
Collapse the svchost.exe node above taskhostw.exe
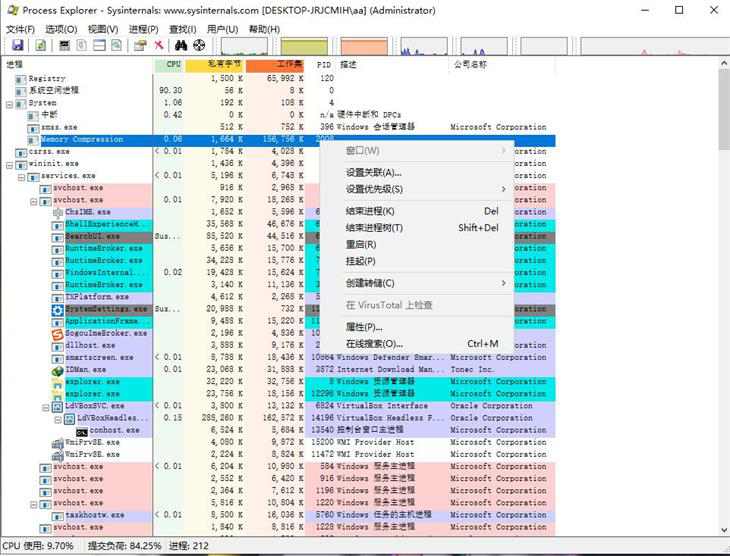[34, 504]
